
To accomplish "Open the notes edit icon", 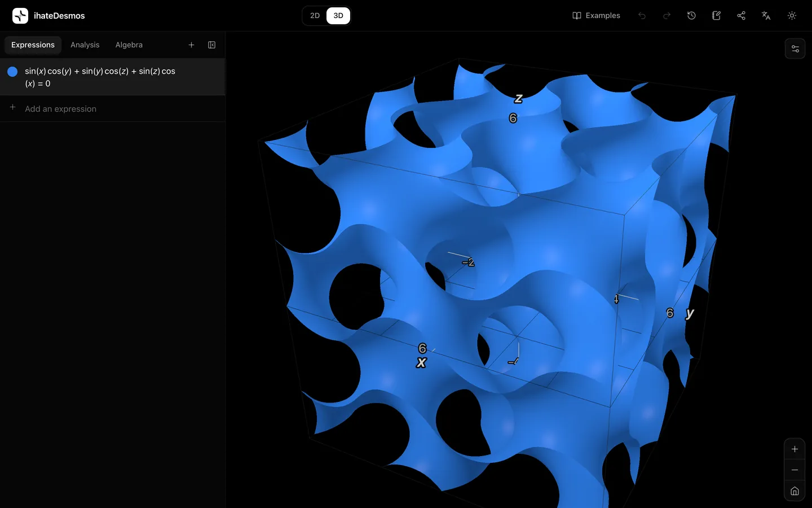I will [716, 16].
